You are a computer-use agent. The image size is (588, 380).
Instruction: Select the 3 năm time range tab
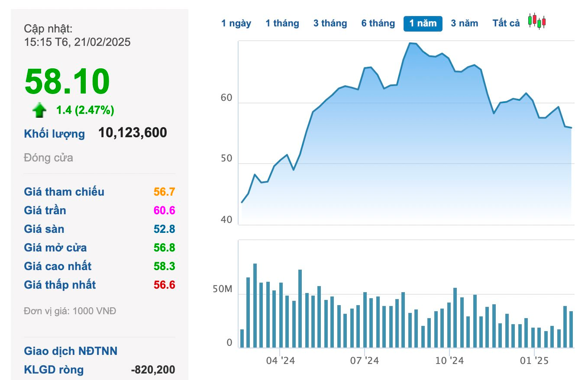click(x=465, y=23)
